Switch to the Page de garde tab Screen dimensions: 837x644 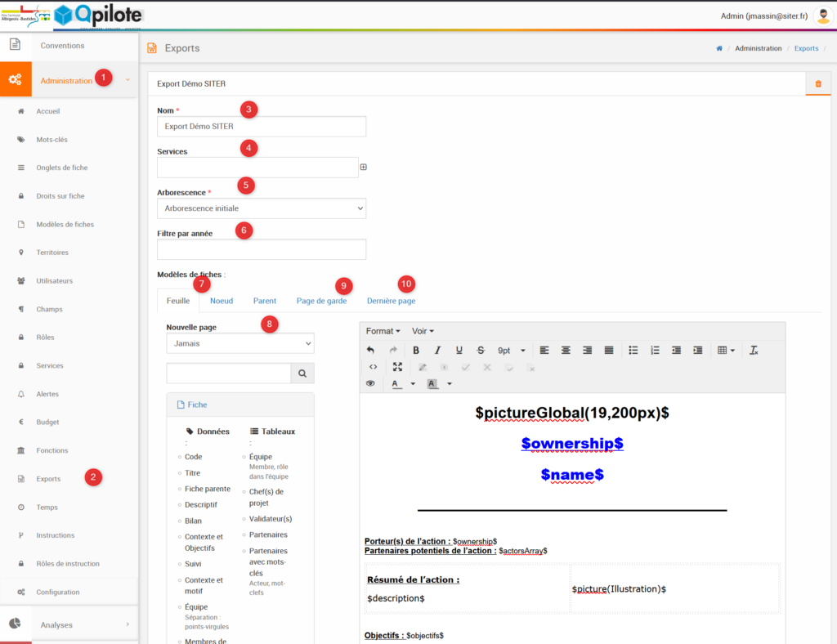point(321,301)
